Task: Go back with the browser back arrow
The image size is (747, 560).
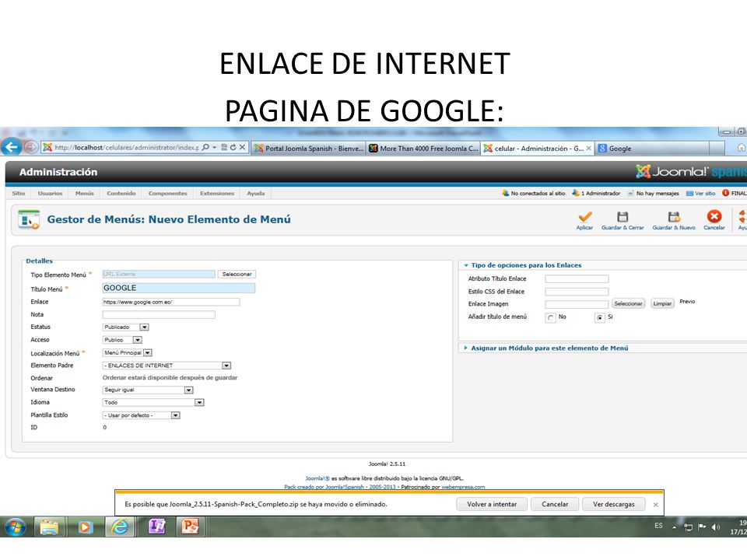Action: 12,147
